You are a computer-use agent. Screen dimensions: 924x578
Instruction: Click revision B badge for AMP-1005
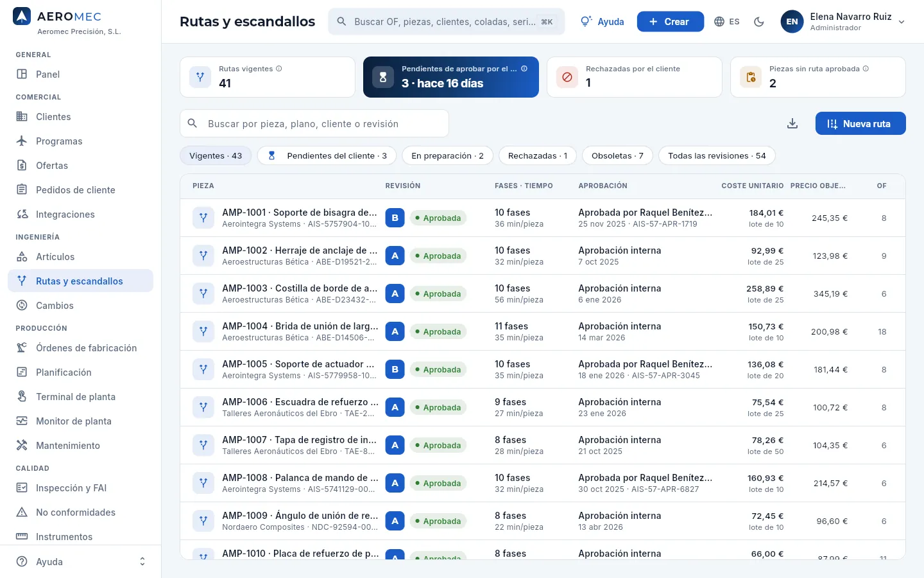pos(395,369)
